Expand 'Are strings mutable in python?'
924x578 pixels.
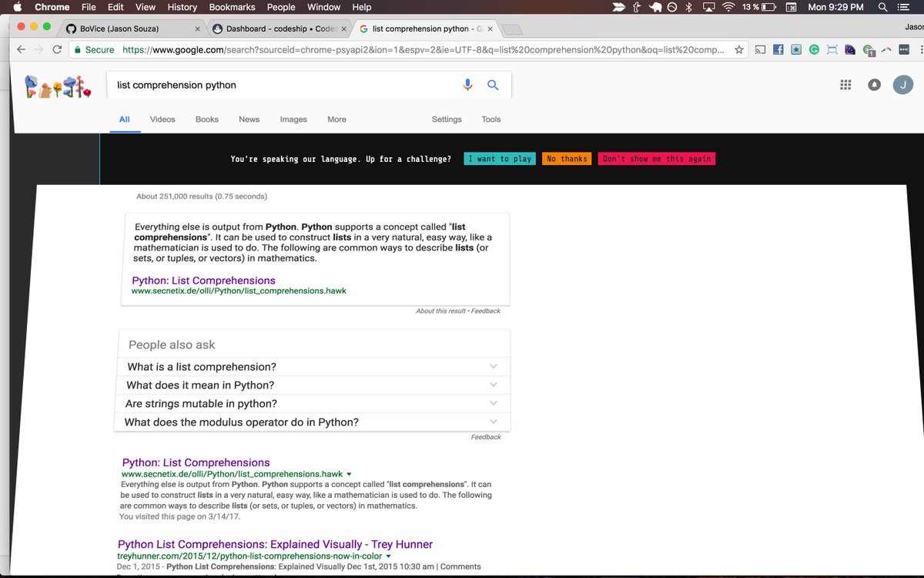coord(313,404)
